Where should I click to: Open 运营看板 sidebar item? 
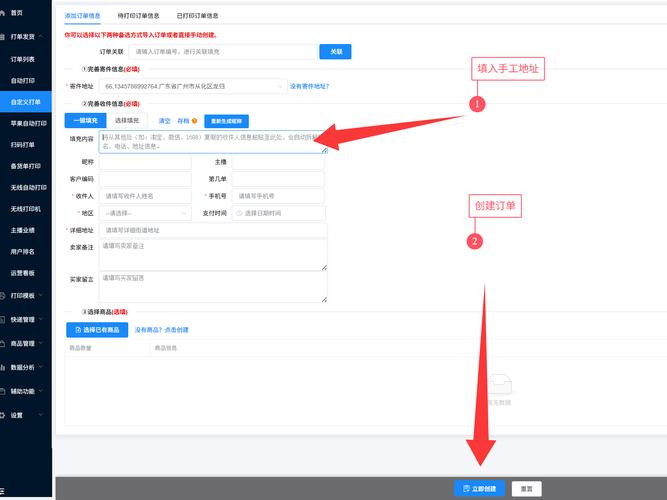point(23,273)
